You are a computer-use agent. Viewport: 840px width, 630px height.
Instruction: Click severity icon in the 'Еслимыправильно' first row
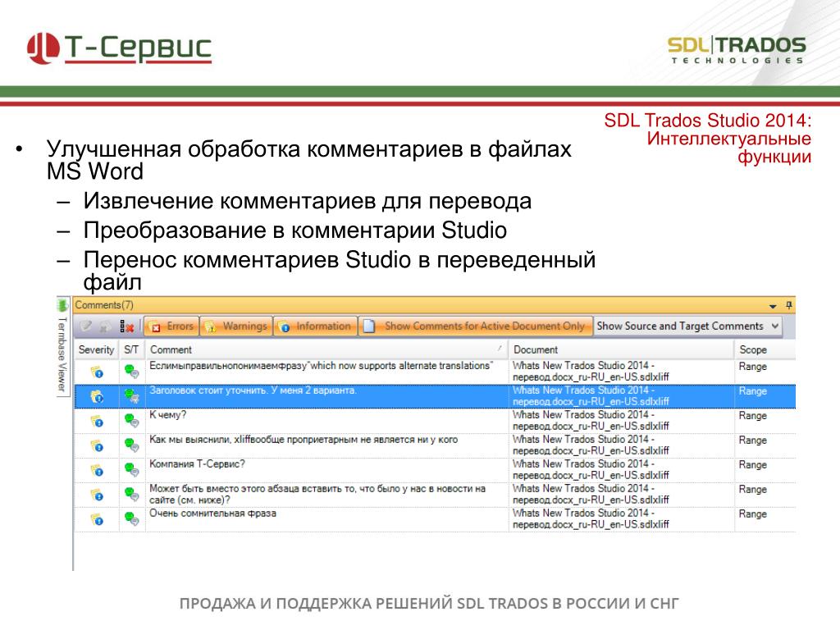coord(97,372)
